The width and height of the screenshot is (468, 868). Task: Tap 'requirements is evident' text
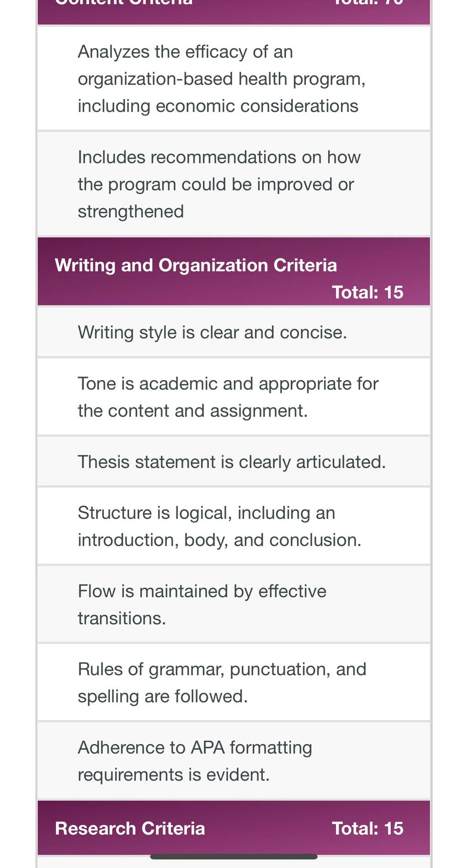(x=174, y=775)
